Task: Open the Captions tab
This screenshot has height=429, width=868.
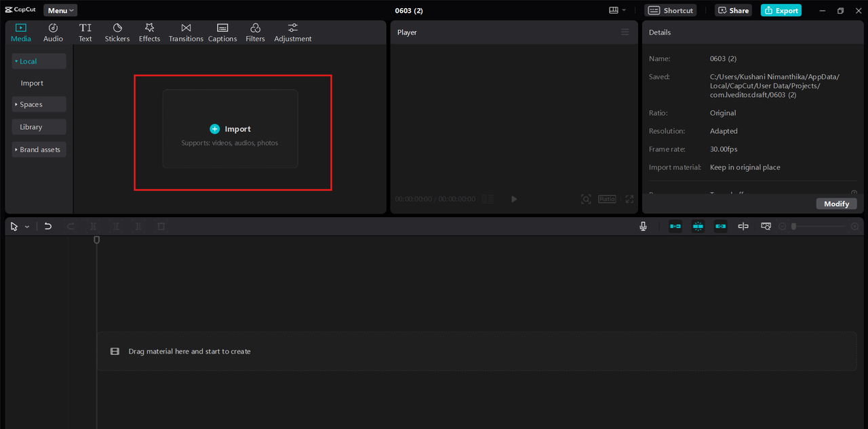Action: coord(222,33)
